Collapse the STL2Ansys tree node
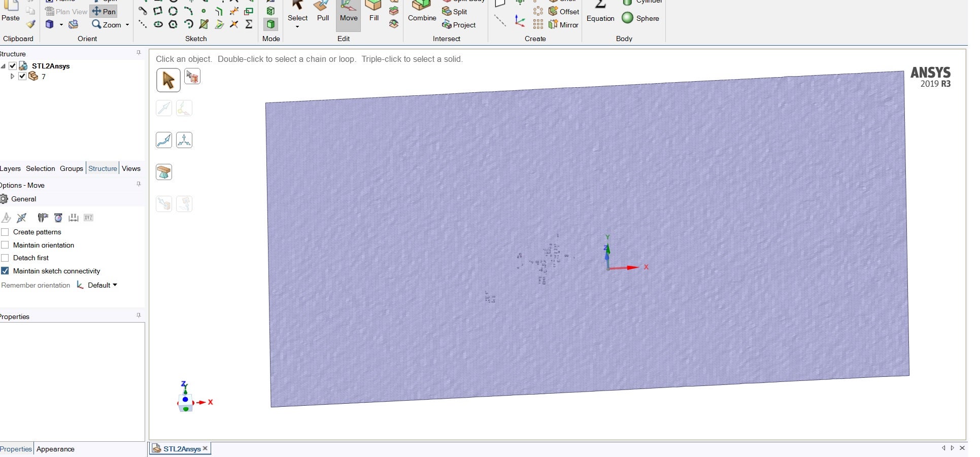The height and width of the screenshot is (457, 980). [3, 66]
